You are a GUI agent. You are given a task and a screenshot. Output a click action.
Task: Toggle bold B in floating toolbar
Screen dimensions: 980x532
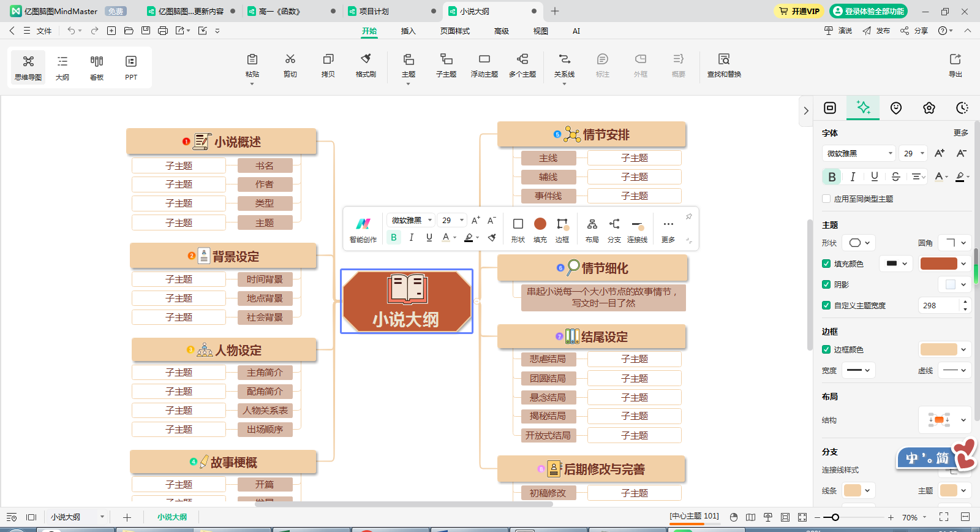click(394, 238)
